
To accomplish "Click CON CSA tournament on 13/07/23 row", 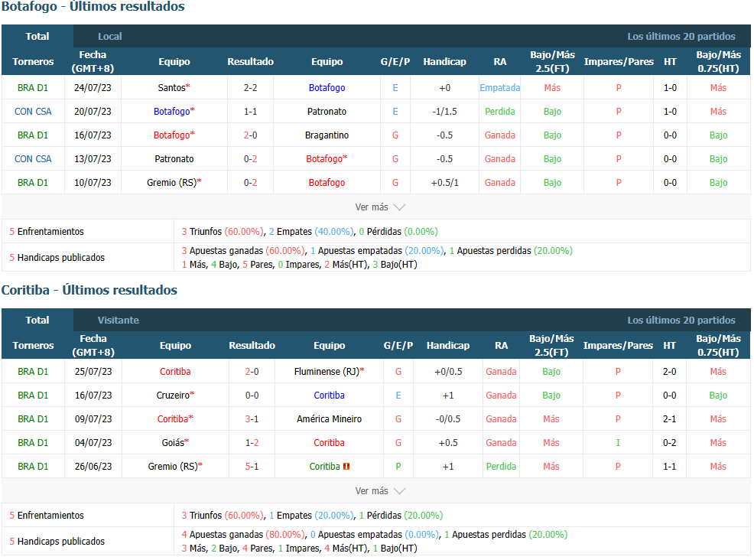I will point(33,159).
